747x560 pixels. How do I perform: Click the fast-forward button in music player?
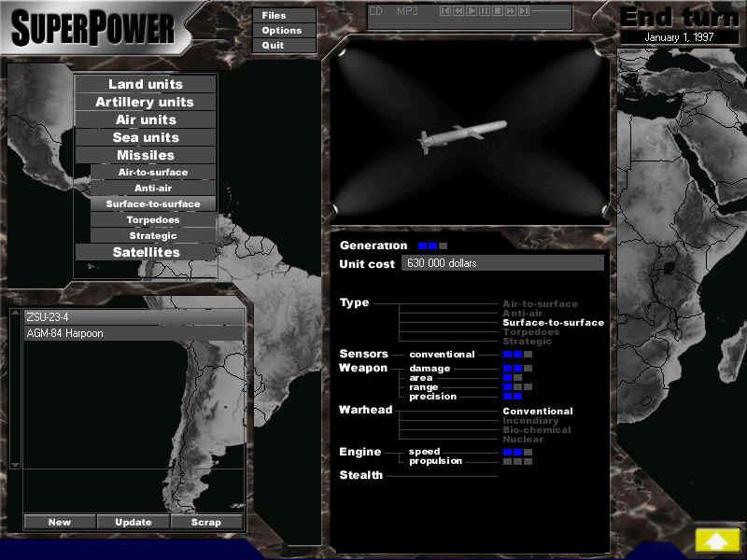[x=511, y=11]
